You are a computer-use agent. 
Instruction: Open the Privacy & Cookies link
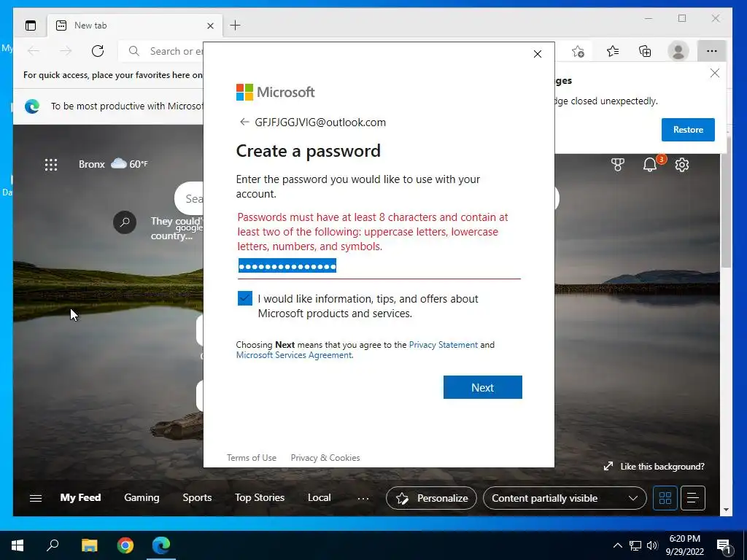click(x=325, y=458)
